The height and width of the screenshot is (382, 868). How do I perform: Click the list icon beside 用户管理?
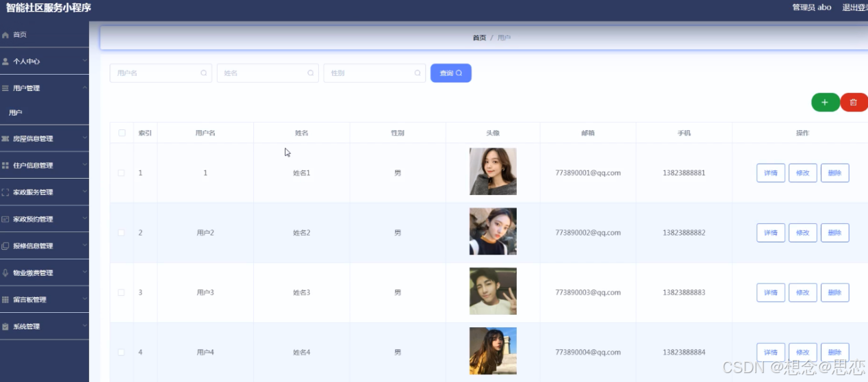tap(5, 88)
